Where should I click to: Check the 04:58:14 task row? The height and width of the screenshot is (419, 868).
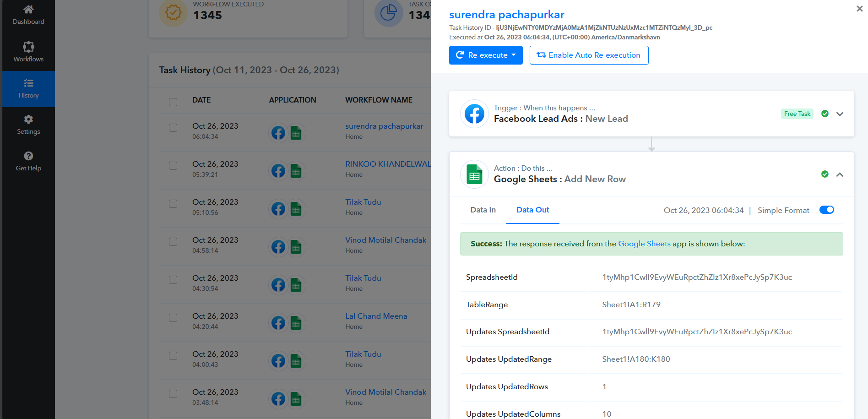tap(173, 242)
